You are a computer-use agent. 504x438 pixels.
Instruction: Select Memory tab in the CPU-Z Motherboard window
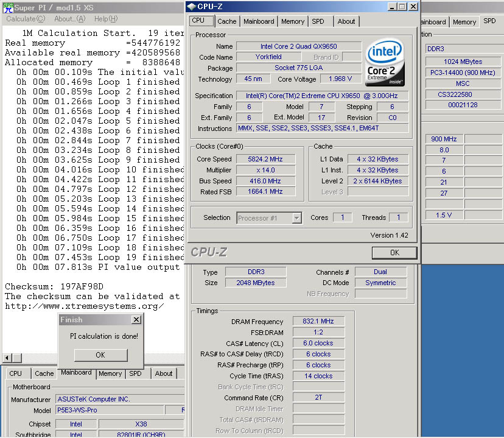coord(110,373)
